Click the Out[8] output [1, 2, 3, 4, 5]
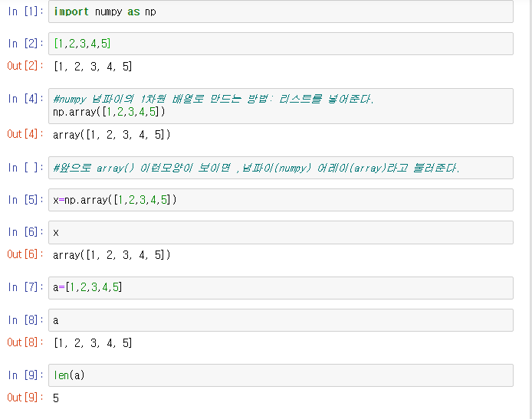Image resolution: width=532 pixels, height=419 pixels. (x=93, y=343)
